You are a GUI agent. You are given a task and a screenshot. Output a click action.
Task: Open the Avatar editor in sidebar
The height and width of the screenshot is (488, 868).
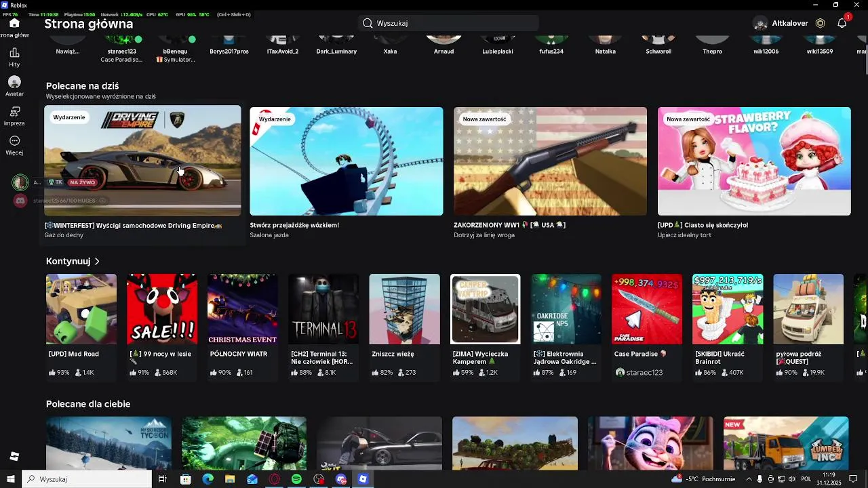(x=14, y=82)
